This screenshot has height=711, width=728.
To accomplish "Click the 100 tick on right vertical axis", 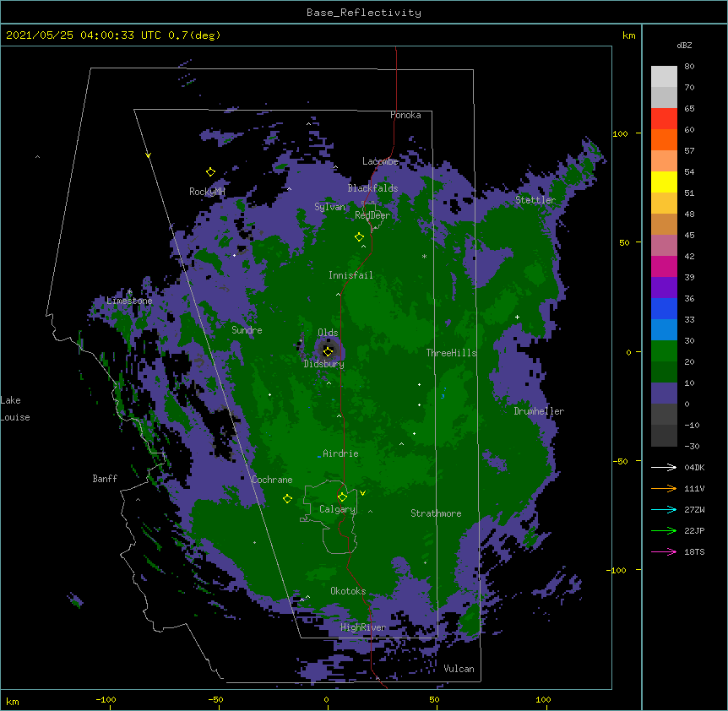I will (620, 133).
